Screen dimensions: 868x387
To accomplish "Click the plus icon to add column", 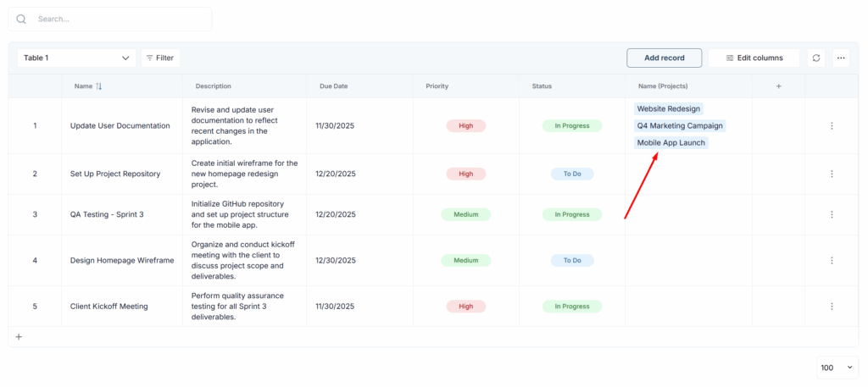I will click(778, 86).
